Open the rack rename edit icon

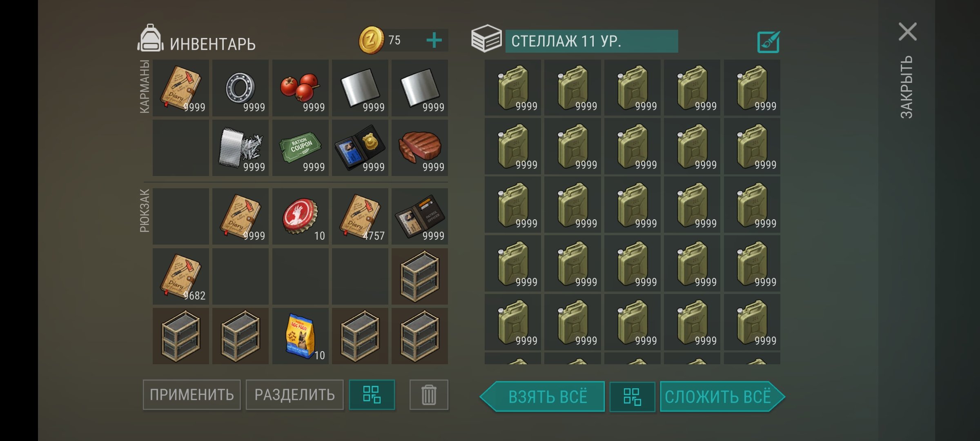(x=768, y=42)
